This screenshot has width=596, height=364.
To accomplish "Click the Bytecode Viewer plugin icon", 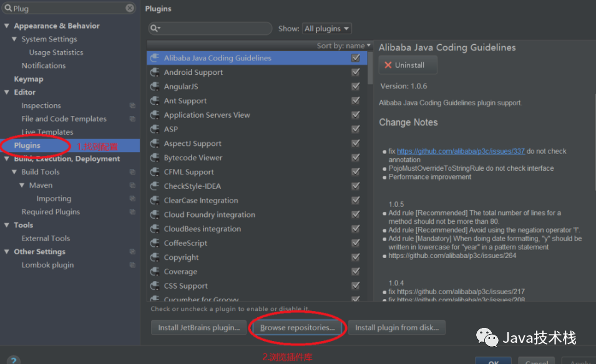I will [155, 158].
